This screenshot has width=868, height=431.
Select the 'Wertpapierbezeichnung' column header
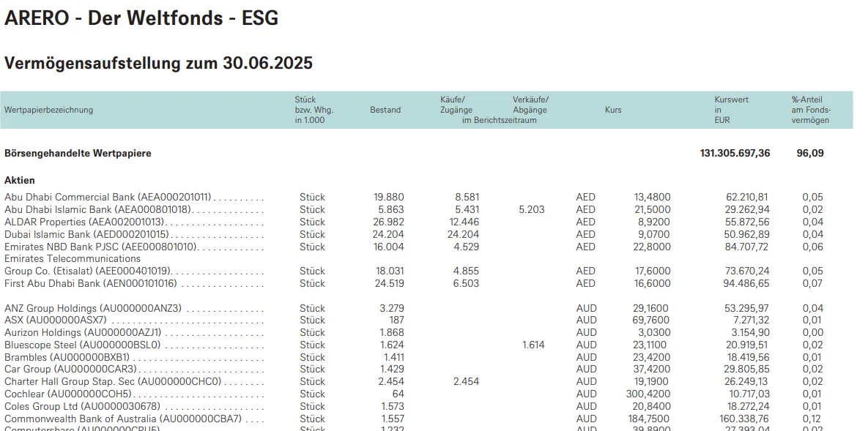click(48, 110)
